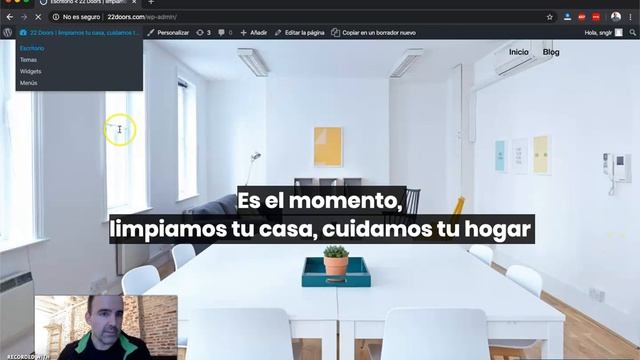Click the Inicio navigation link

tap(518, 52)
